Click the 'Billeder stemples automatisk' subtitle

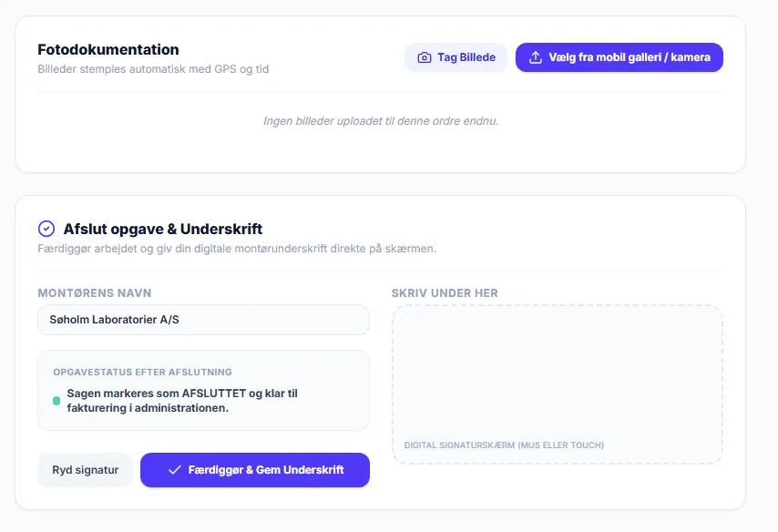(x=153, y=69)
